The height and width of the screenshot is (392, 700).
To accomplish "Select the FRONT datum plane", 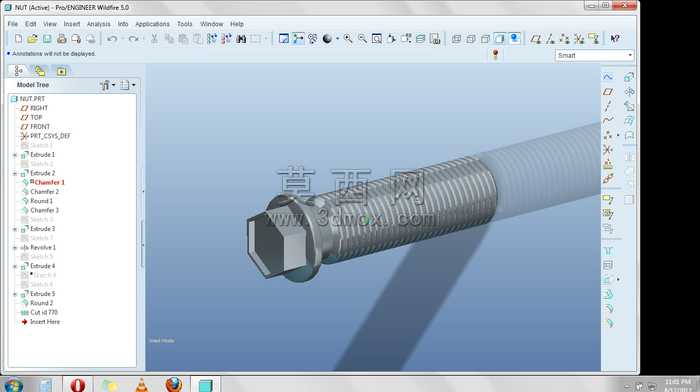I will tap(40, 127).
